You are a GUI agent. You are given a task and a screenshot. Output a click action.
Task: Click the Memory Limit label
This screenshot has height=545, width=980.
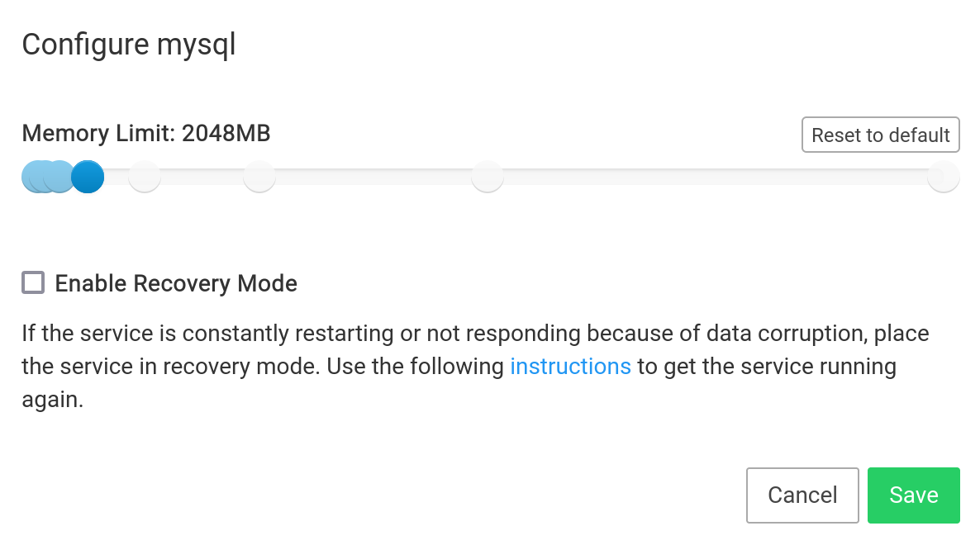pos(98,134)
